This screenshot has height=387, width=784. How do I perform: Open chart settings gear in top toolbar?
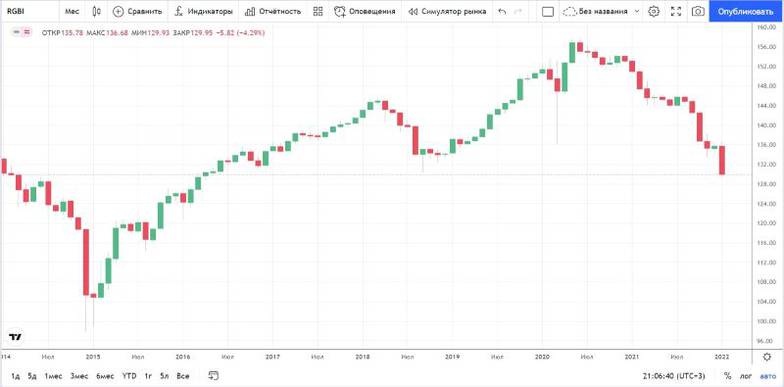coord(654,11)
